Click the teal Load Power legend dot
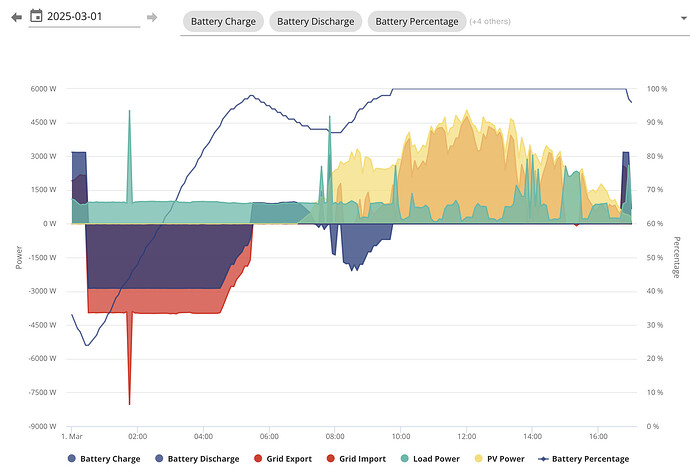Viewport: 690px width, 472px height. 404,458
